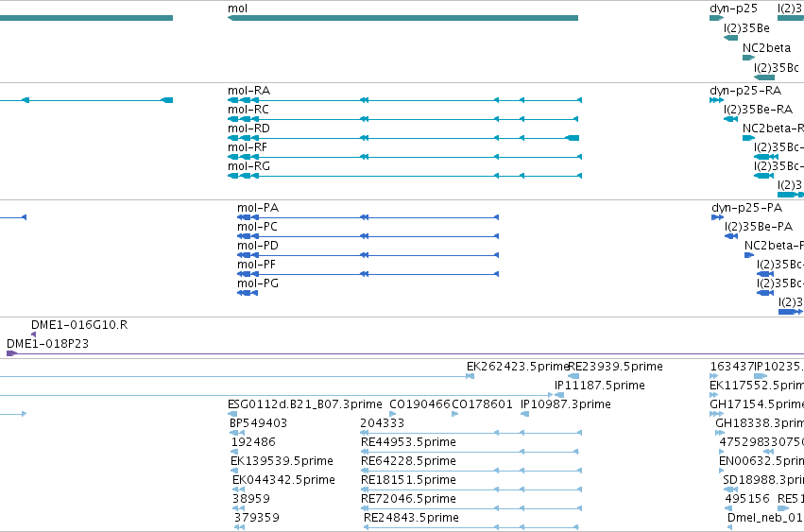Open the RE44953.5prime EST label
Image resolution: width=804 pixels, height=532 pixels.
point(409,441)
